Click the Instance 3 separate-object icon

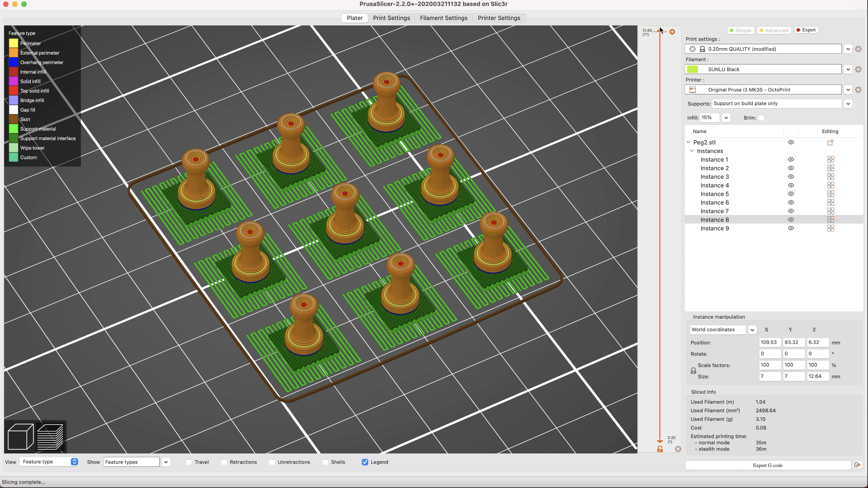coord(830,177)
